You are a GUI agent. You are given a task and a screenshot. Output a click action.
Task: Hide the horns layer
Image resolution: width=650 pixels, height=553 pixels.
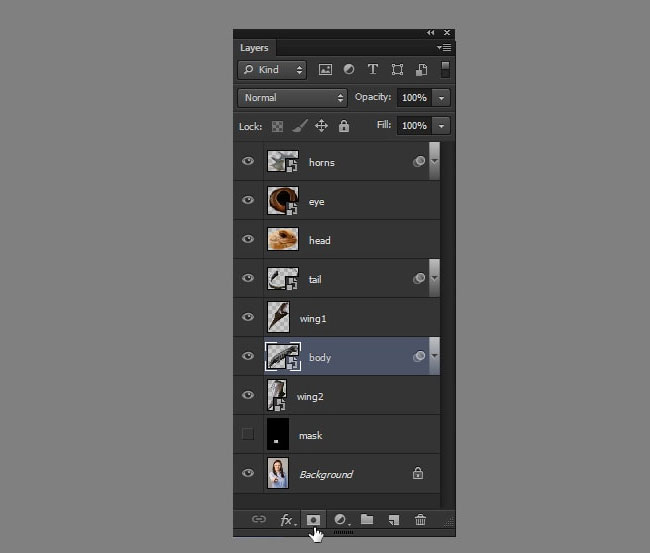tap(248, 161)
